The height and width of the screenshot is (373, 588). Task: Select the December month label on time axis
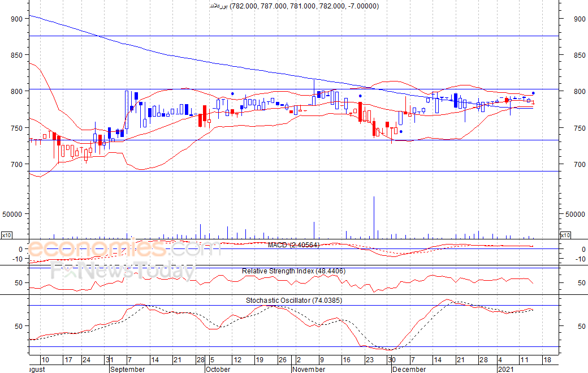[409, 369]
